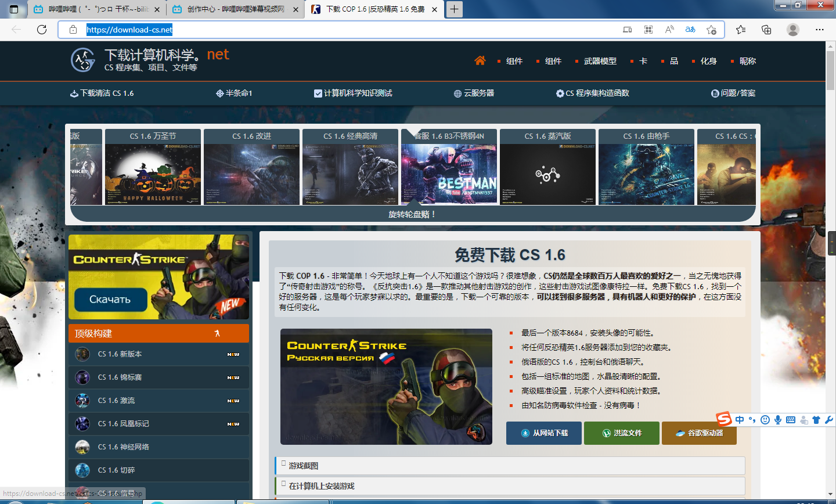This screenshot has height=504, width=836.
Task: Open the emoji face icon on IME bar
Action: [x=765, y=420]
